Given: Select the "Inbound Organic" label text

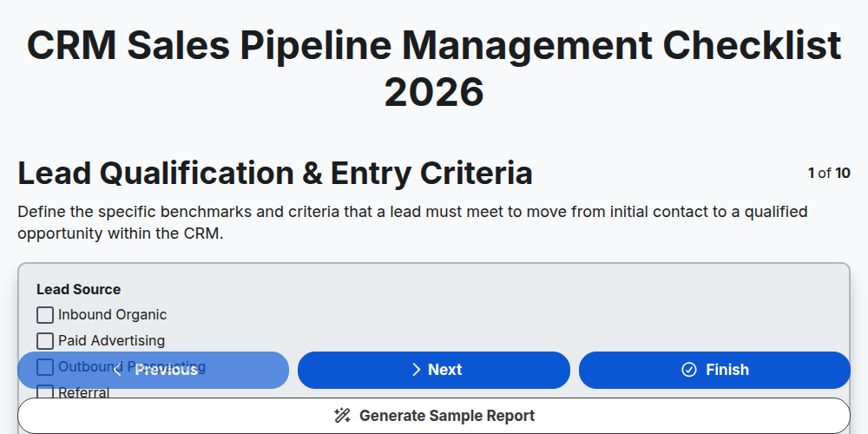Looking at the screenshot, I should (112, 315).
